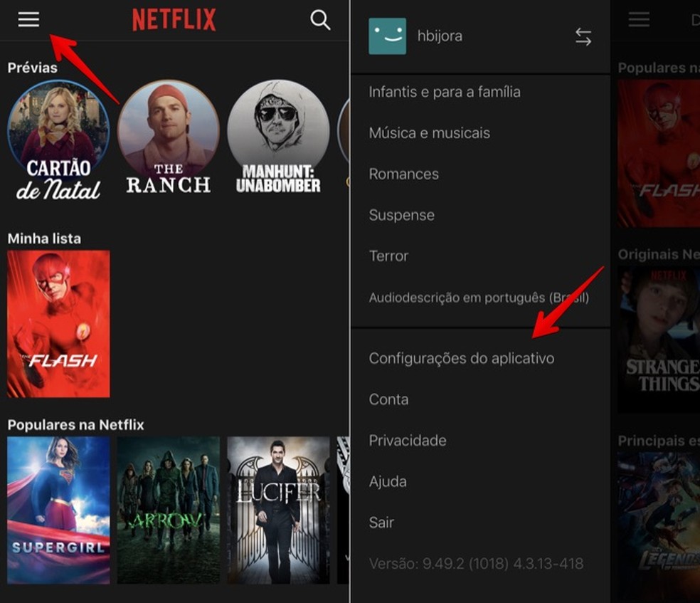Tap the hbijora profile avatar
Viewport: 700px width, 603px height.
[x=388, y=36]
